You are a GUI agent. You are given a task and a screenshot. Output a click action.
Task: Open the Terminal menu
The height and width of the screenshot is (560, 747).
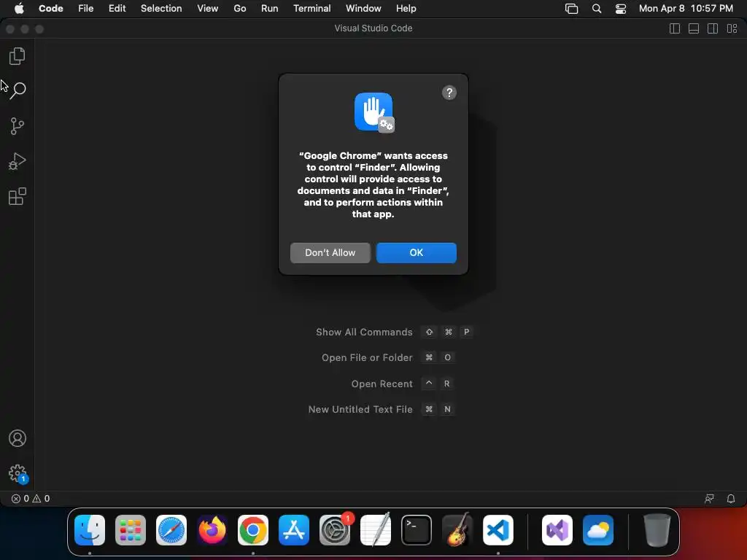pos(311,9)
